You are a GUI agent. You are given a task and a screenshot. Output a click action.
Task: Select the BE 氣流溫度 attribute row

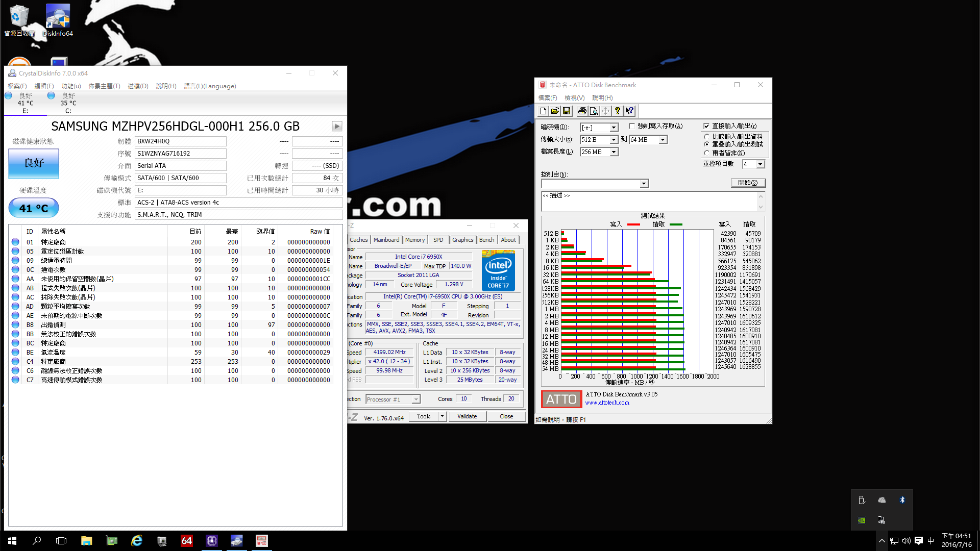[x=171, y=353]
